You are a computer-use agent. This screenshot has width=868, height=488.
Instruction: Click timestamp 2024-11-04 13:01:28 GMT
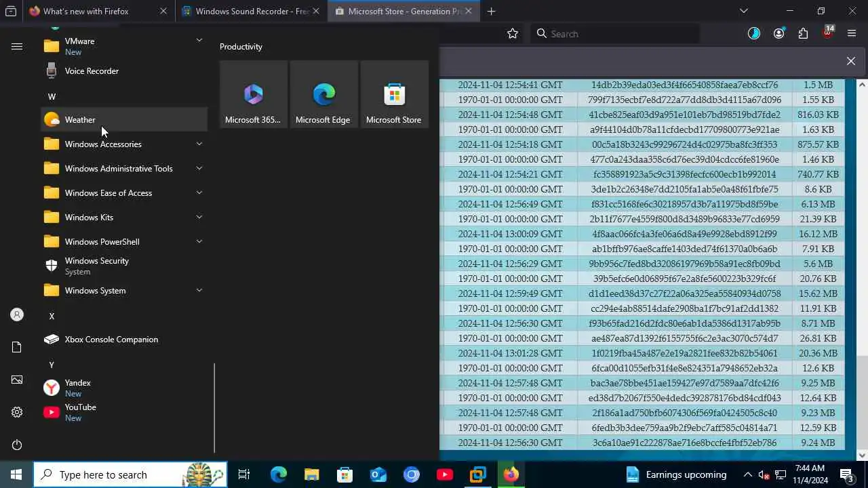click(510, 353)
